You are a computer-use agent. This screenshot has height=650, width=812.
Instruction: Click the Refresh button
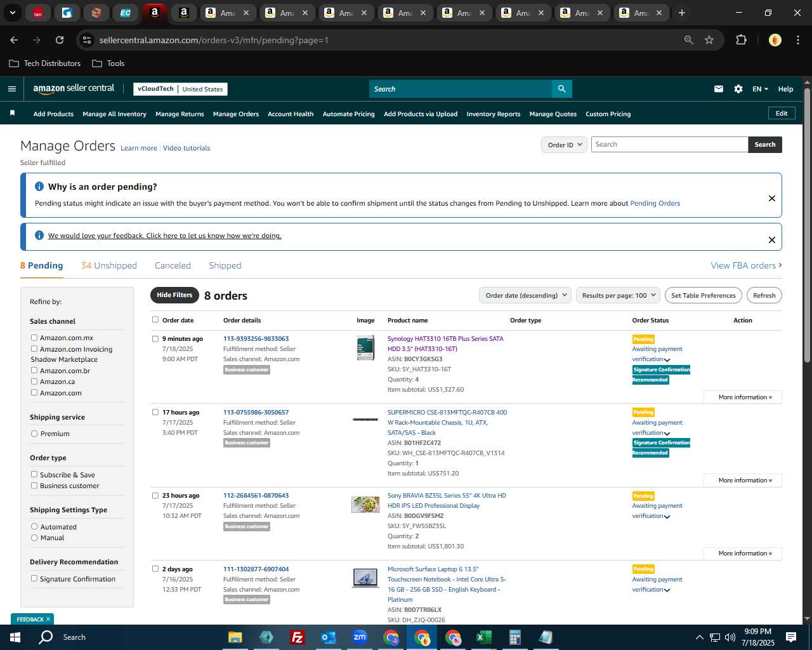[x=764, y=295]
